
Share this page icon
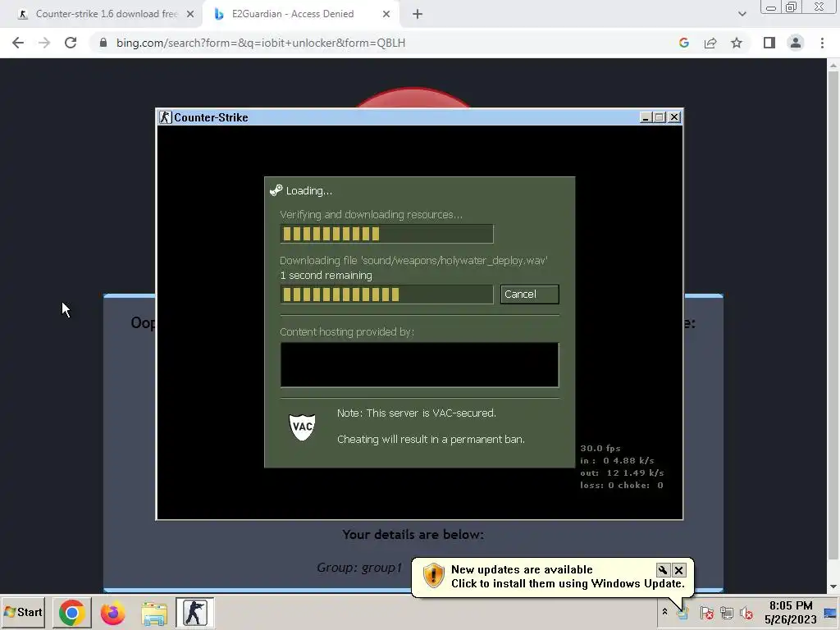point(710,43)
